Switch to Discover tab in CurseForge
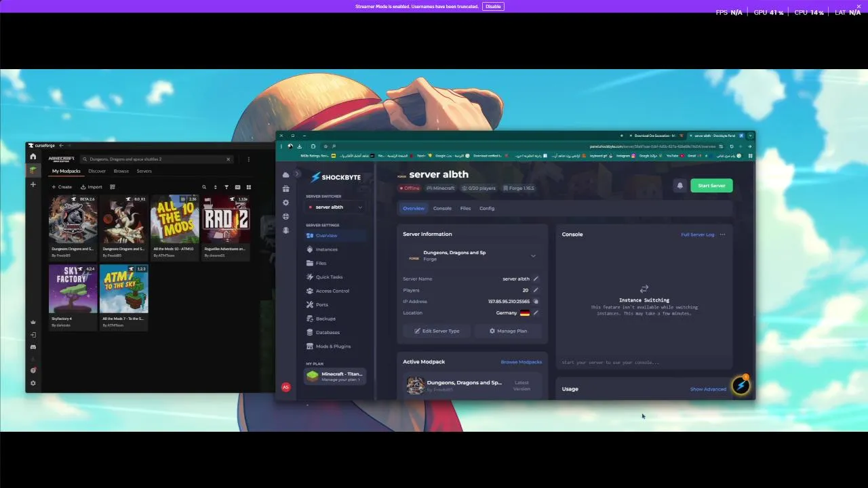The width and height of the screenshot is (868, 488). (97, 171)
